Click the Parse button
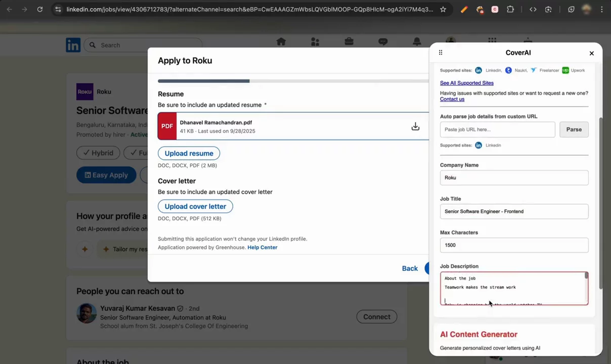611x364 pixels. [x=574, y=129]
